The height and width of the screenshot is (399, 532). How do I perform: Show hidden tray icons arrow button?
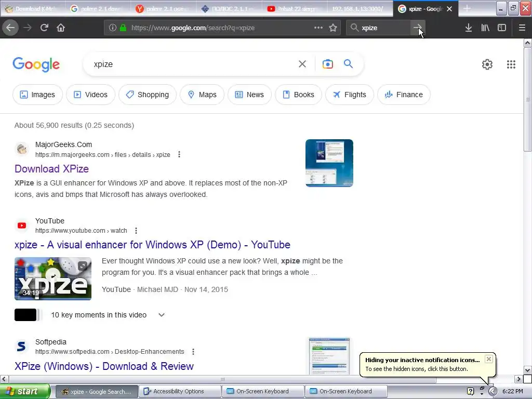tap(493, 391)
